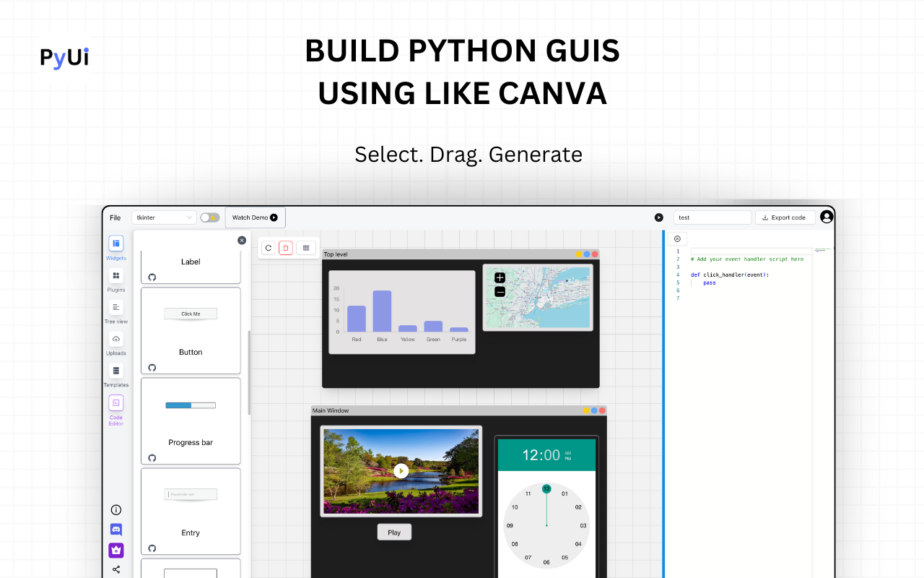Open GitHub link on Entry widget card
This screenshot has height=578, width=924.
point(152,548)
